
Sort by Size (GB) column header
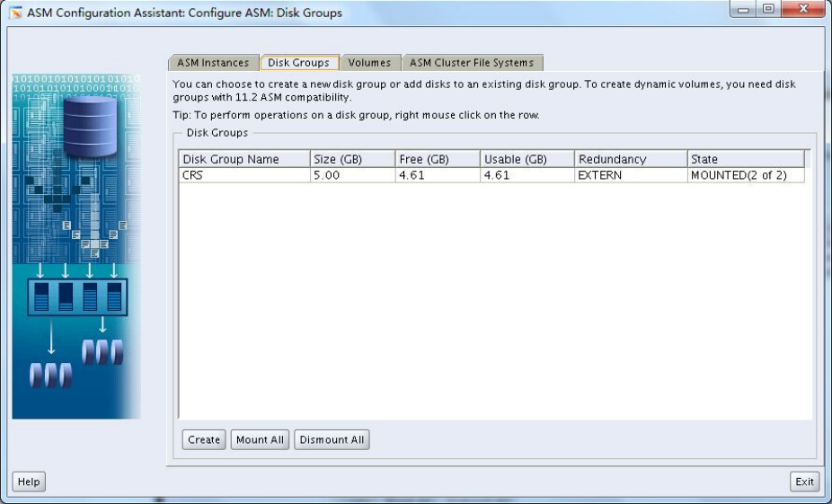pyautogui.click(x=353, y=159)
